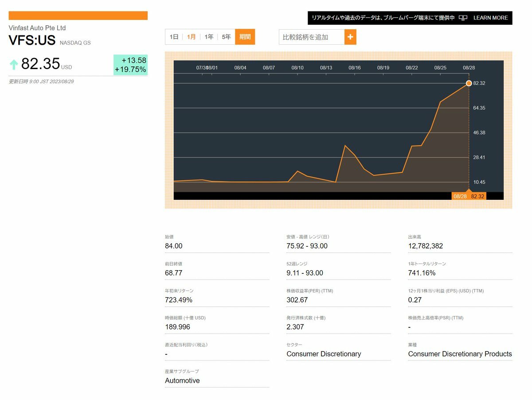This screenshot has width=532, height=400.
Task: Select the 1月 time range tab
Action: [x=192, y=37]
